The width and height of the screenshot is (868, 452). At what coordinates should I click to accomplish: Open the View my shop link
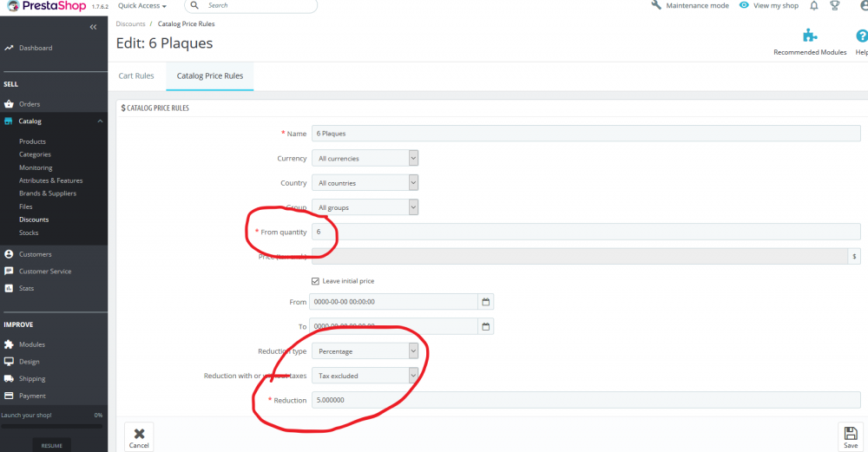[x=775, y=5]
